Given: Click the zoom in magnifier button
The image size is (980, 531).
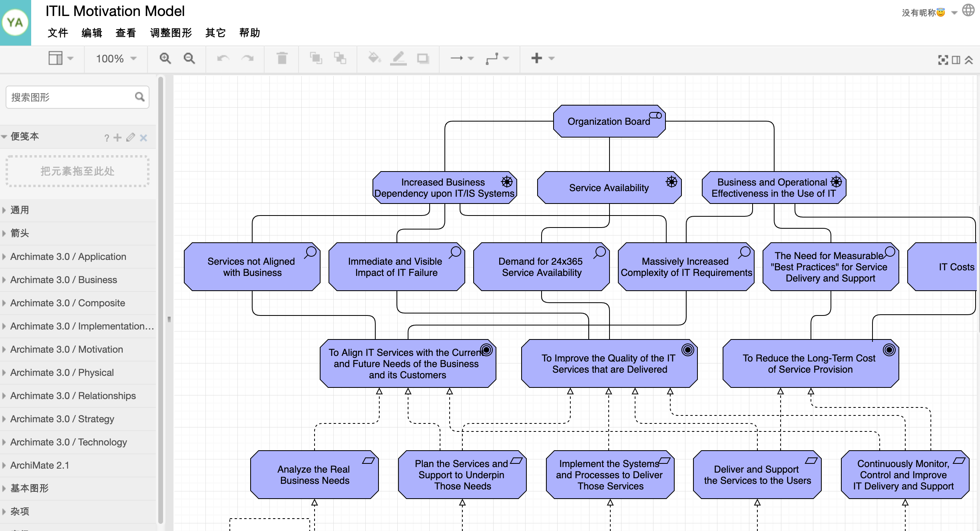Looking at the screenshot, I should point(165,60).
